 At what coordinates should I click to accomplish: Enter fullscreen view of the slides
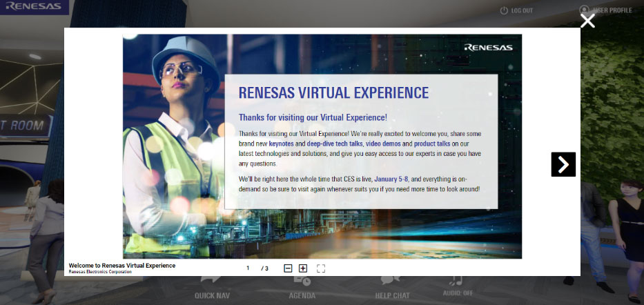click(321, 268)
